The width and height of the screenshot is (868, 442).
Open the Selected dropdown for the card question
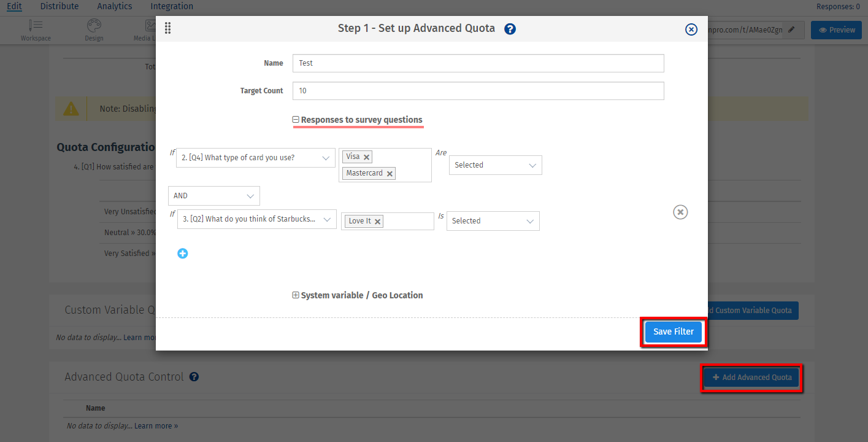(494, 165)
